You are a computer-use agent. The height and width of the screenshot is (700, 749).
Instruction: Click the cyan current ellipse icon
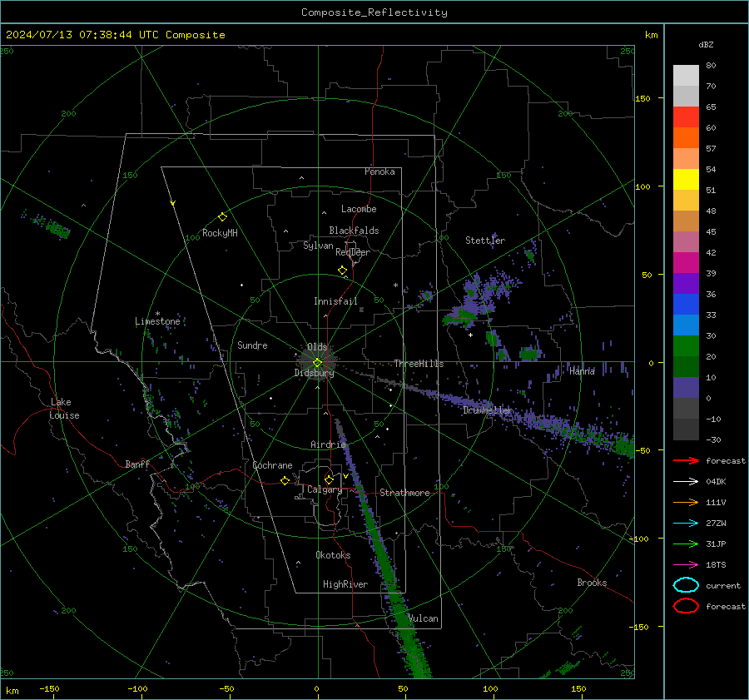tap(686, 585)
